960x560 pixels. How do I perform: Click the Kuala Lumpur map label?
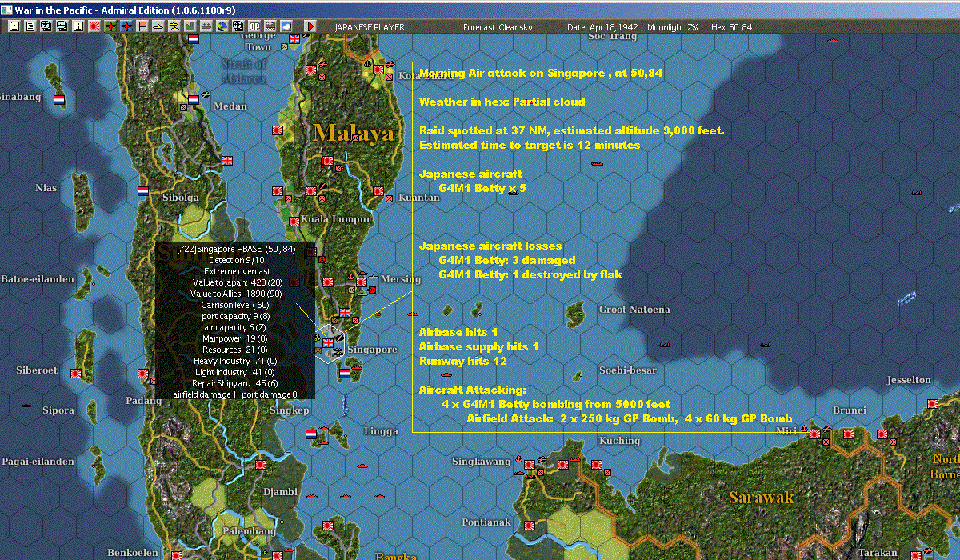coord(336,219)
